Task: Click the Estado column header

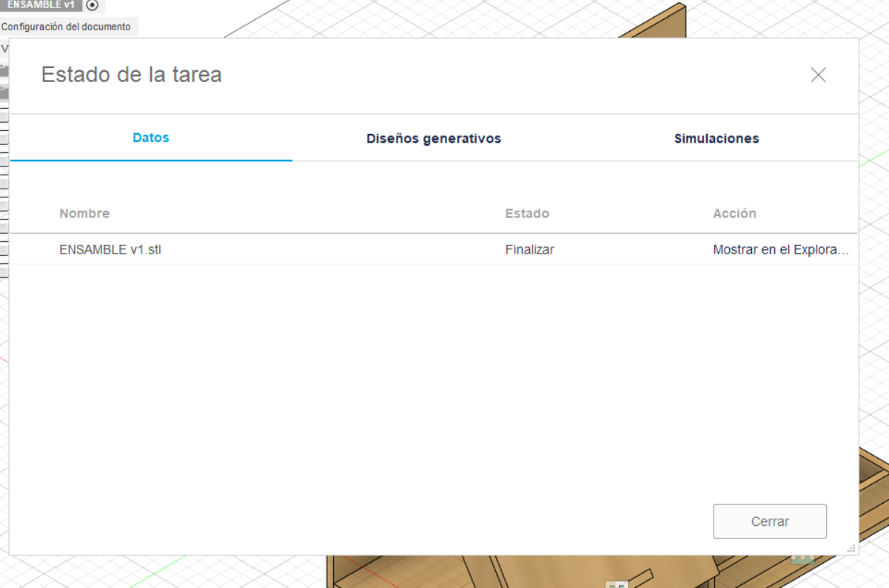Action: point(527,213)
